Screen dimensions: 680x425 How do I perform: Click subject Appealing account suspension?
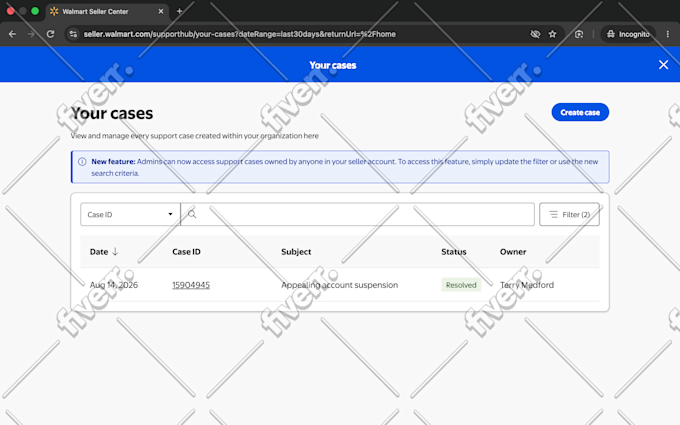click(339, 285)
